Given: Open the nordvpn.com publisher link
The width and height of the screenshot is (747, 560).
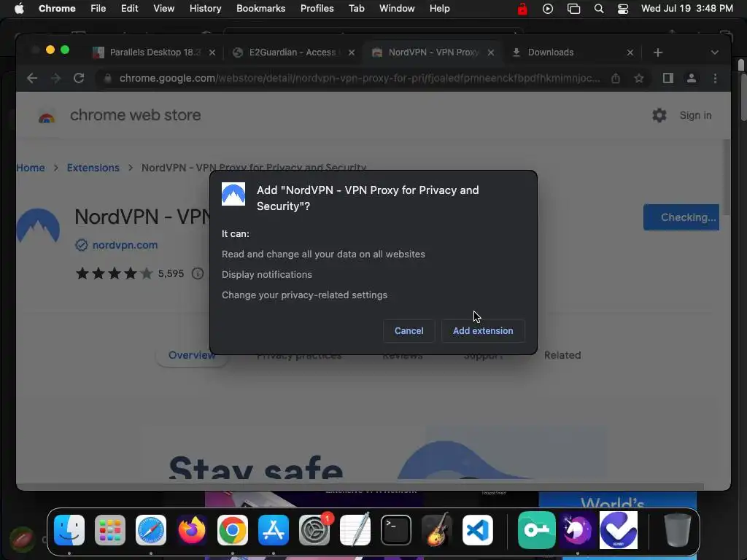Looking at the screenshot, I should (x=125, y=245).
